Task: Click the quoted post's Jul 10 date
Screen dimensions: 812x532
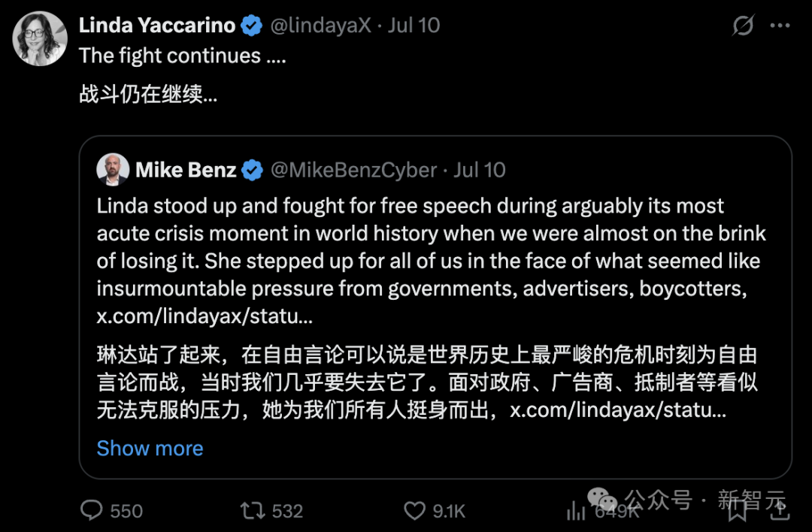Action: coord(480,171)
